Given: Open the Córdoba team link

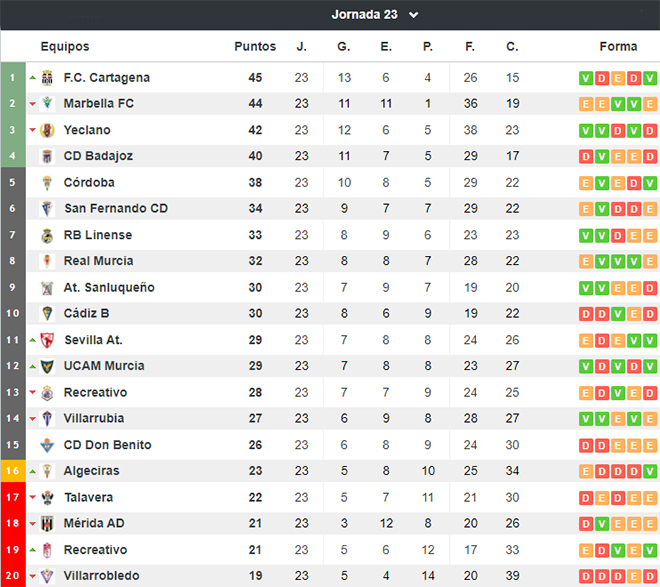Looking at the screenshot, I should point(89,183).
